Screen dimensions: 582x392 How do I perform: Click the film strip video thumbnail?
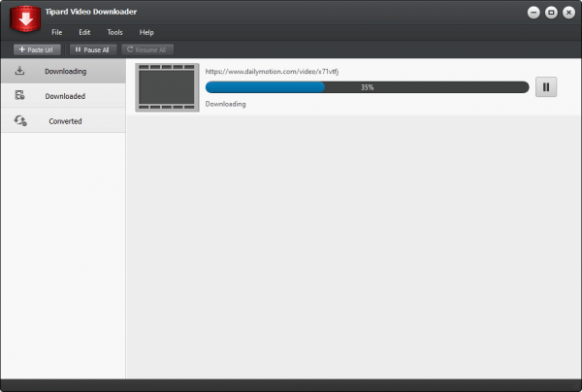(x=167, y=87)
